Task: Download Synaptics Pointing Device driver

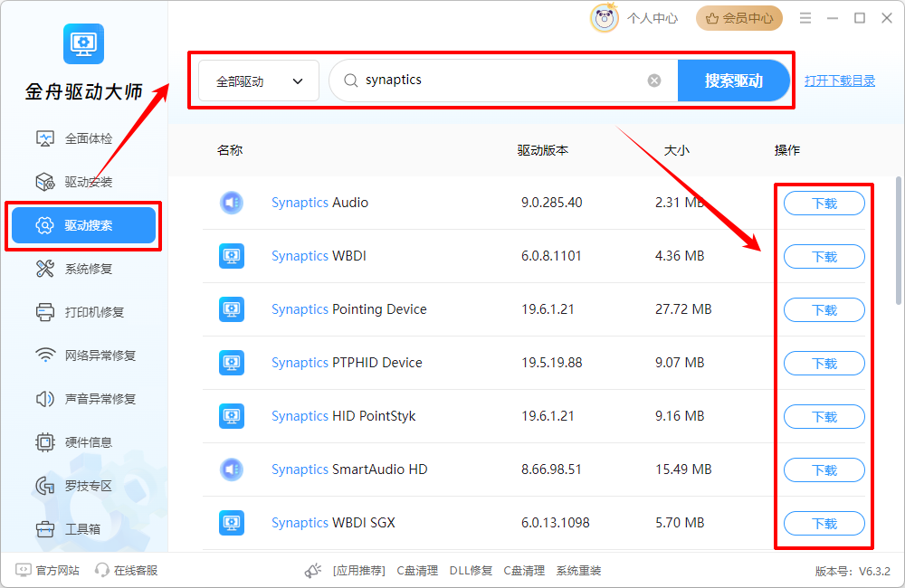Action: (824, 310)
